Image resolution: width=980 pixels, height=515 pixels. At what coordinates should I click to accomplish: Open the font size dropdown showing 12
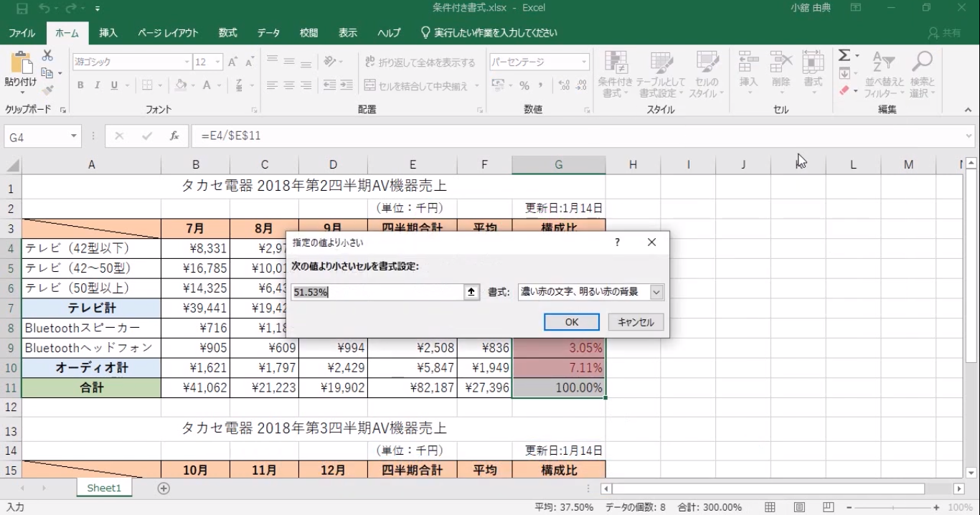(x=218, y=62)
